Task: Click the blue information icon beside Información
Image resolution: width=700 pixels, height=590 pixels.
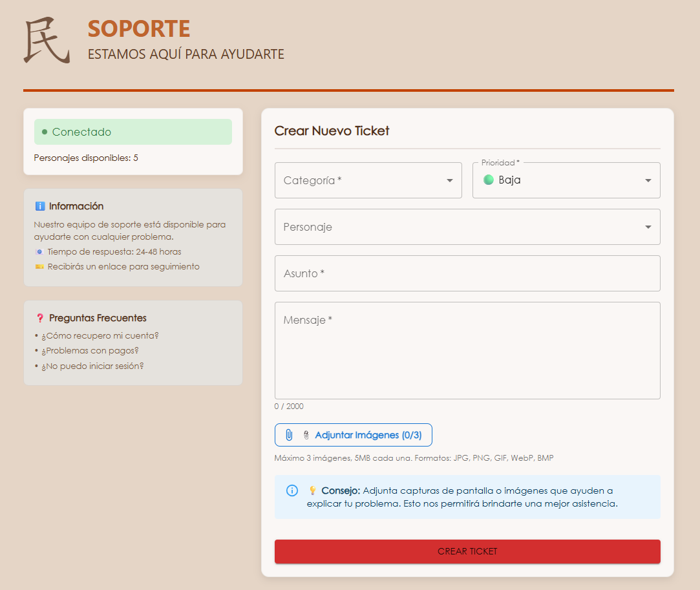Action: click(40, 206)
